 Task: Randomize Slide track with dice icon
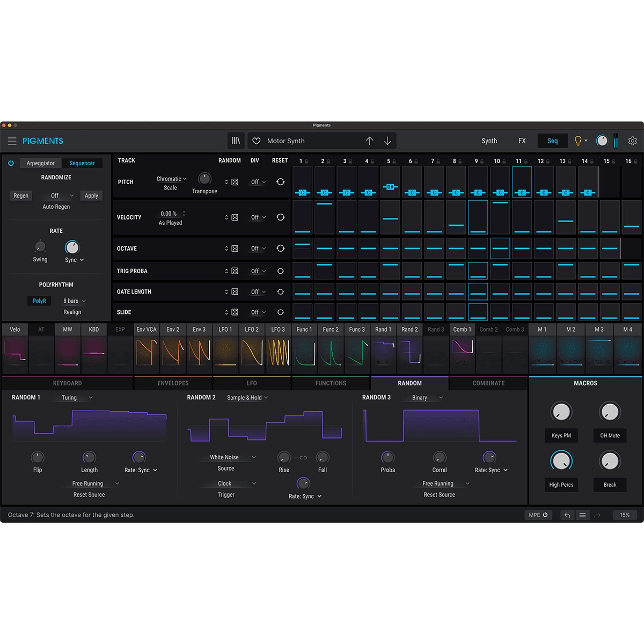tap(235, 312)
